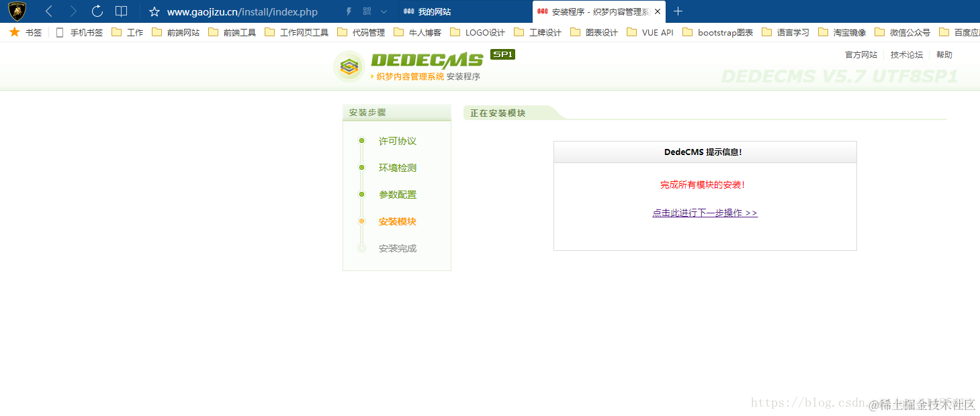Select 安装模块 current step

pyautogui.click(x=398, y=221)
